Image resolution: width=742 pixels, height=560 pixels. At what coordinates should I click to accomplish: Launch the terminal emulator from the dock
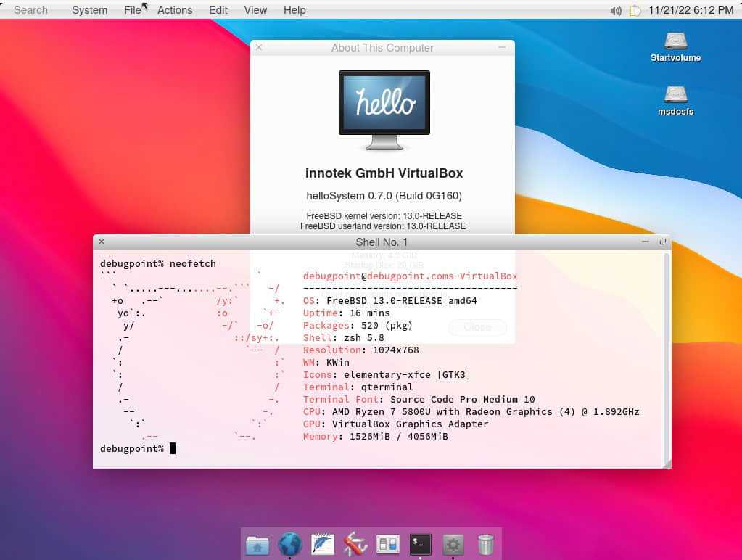click(x=420, y=543)
